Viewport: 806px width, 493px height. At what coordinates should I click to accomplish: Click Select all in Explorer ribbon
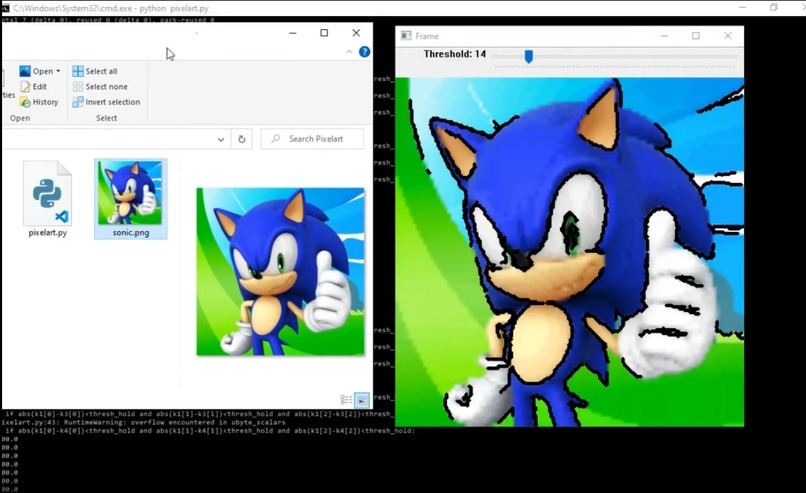pyautogui.click(x=95, y=71)
